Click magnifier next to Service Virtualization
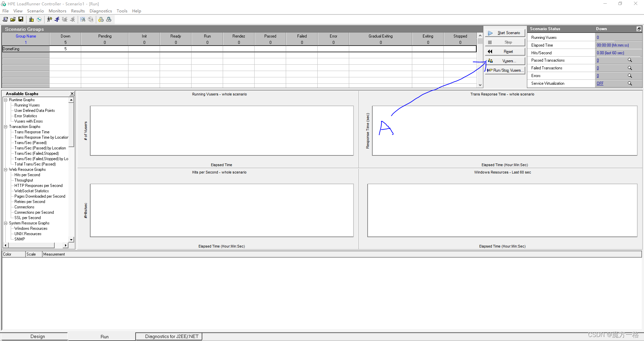This screenshot has width=644, height=341. point(630,83)
